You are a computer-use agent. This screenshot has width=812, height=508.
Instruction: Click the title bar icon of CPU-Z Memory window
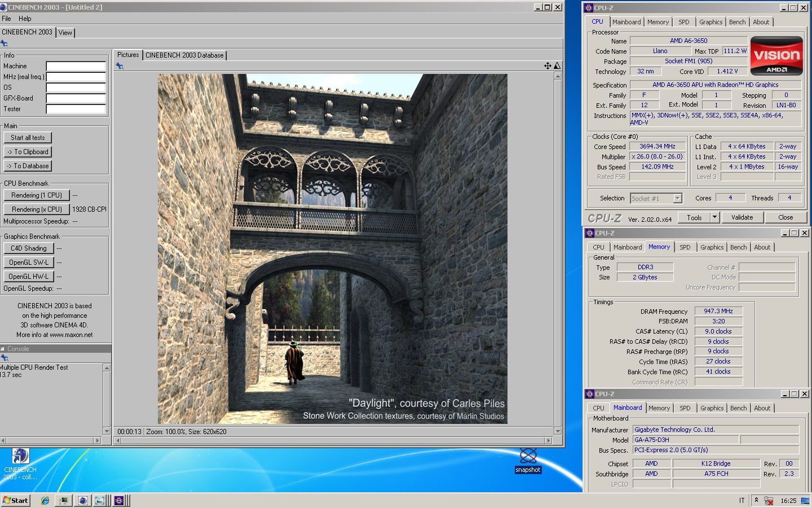(x=590, y=233)
